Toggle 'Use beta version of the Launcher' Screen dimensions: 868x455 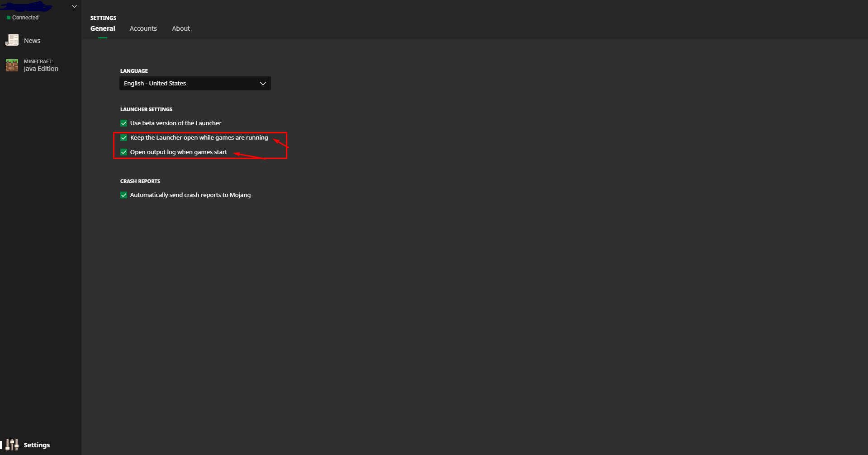123,123
